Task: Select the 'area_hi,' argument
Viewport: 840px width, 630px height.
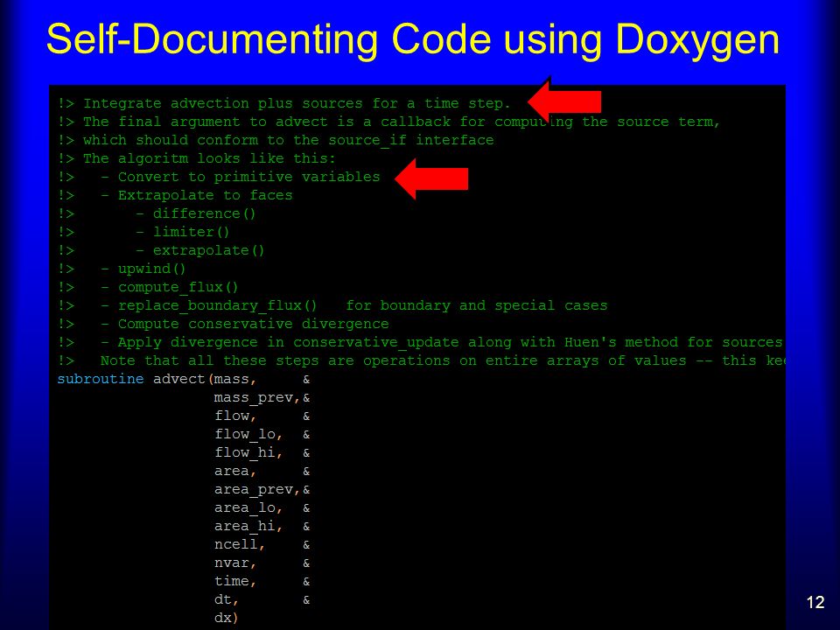Action: point(248,527)
